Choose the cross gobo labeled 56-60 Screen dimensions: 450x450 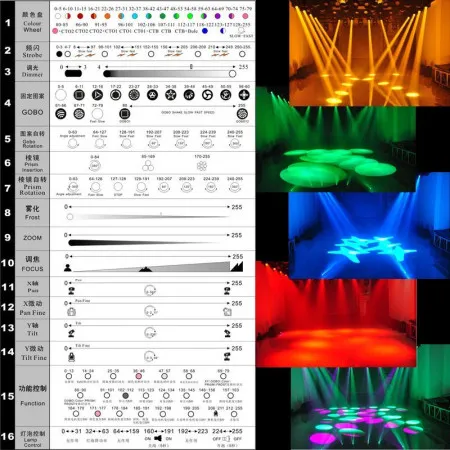point(244,95)
